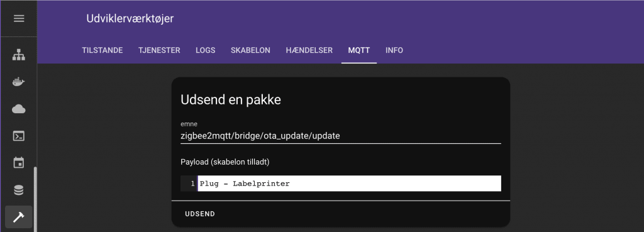The height and width of the screenshot is (232, 644).
Task: Select the hammer developer tools icon
Action: pos(19,217)
